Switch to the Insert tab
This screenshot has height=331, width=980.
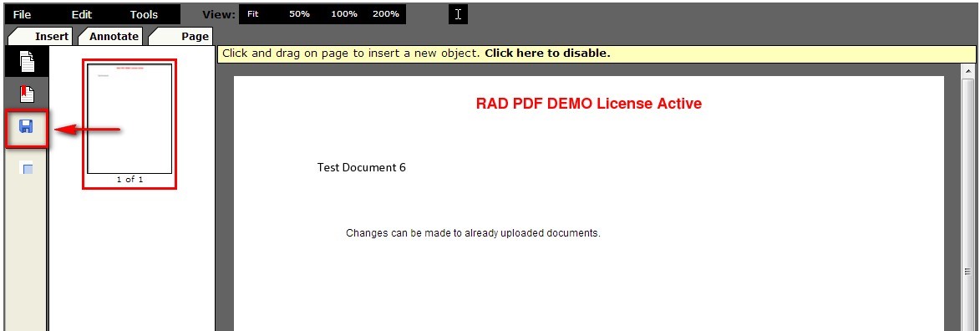[41, 36]
